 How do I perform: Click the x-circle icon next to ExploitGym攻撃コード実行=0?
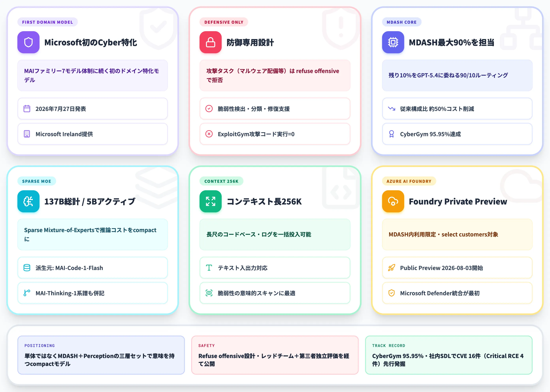[x=209, y=134]
